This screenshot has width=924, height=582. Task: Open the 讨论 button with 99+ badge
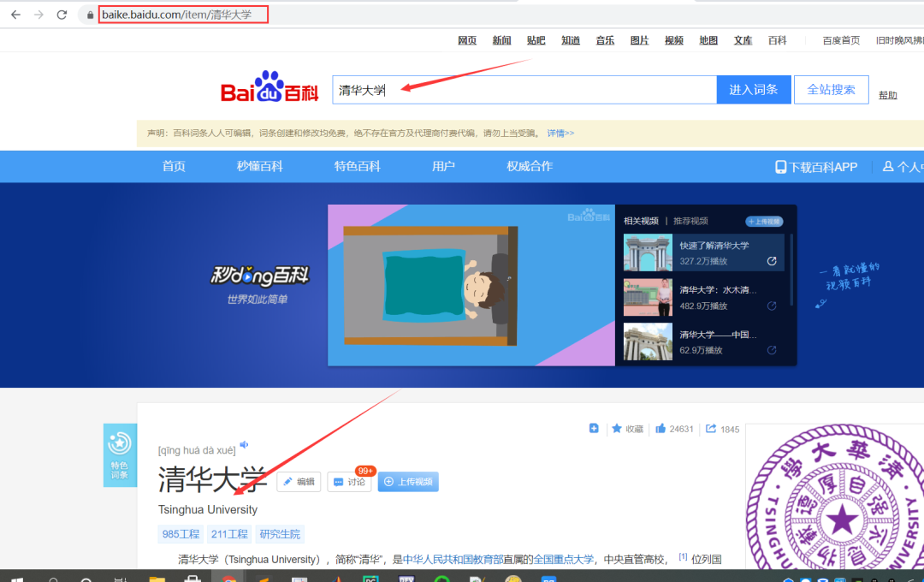(349, 482)
